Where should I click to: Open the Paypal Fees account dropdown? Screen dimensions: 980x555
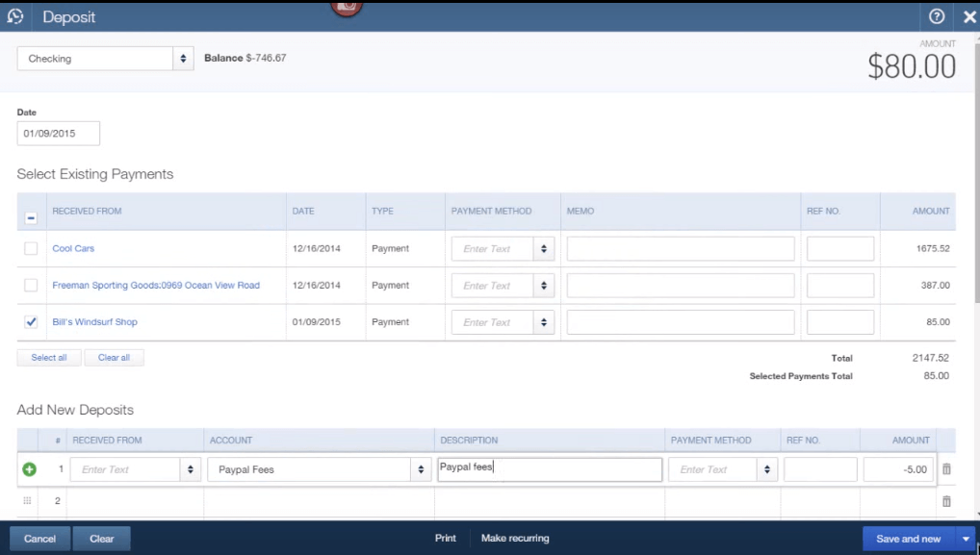click(x=421, y=469)
